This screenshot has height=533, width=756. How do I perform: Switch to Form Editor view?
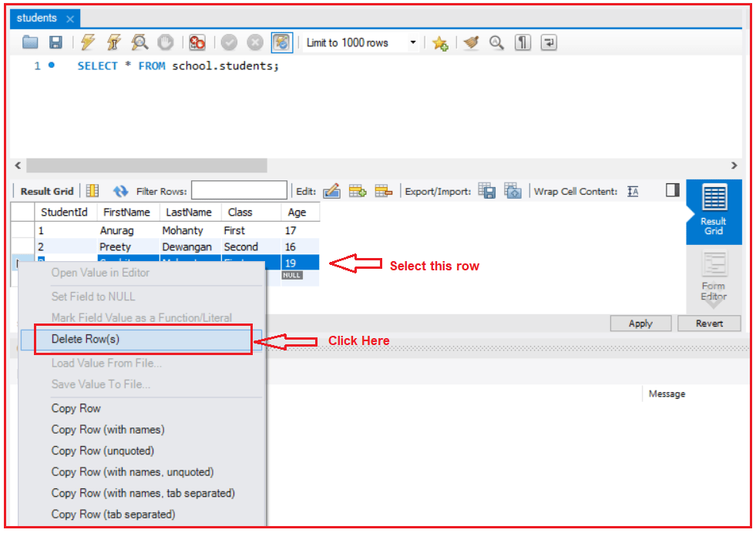click(x=714, y=277)
